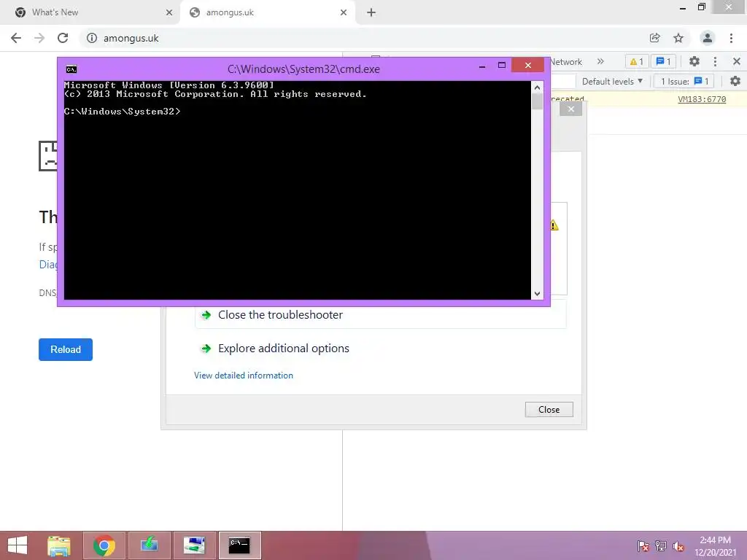The image size is (747, 560).
Task: Bookmark this page with the star icon
Action: [x=678, y=38]
